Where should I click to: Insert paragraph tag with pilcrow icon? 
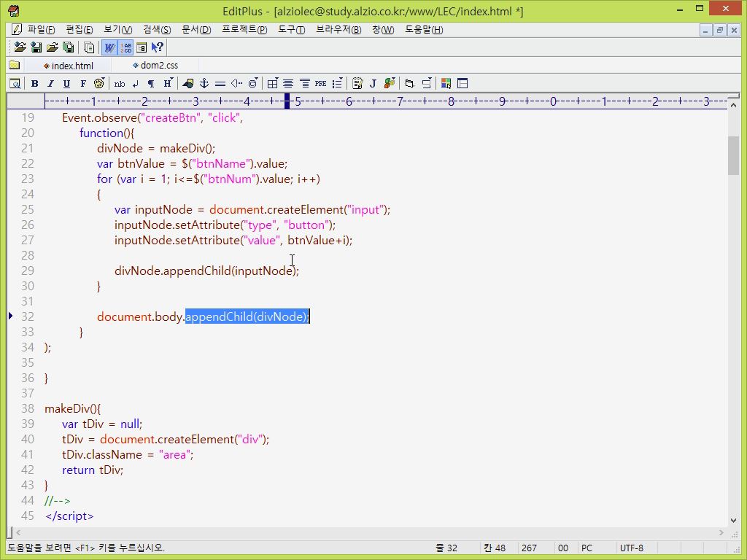pos(151,84)
